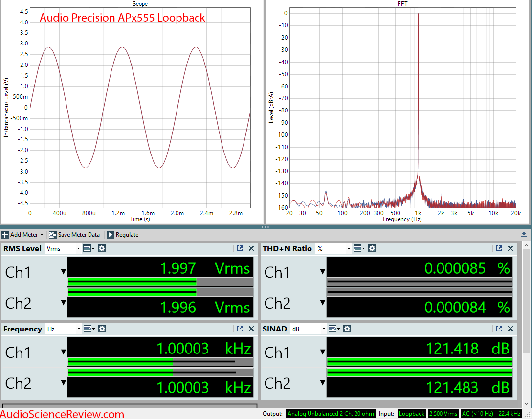
Task: Pop out the Frequency meter
Action: (x=240, y=329)
